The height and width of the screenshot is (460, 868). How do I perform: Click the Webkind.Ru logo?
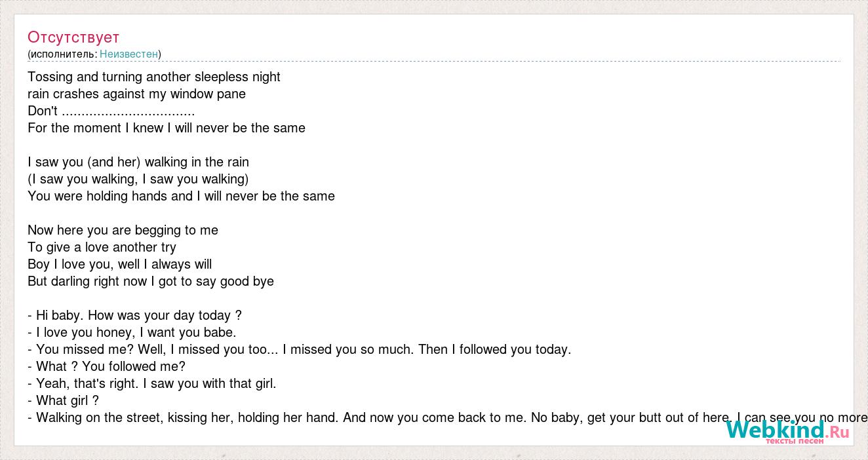click(x=787, y=430)
